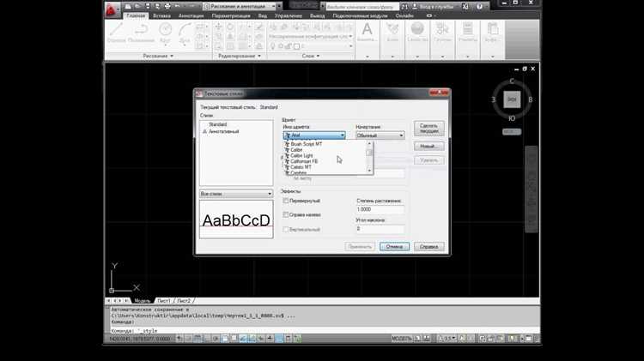Expand the Рисование panel title arrow
This screenshot has height=361, width=644.
[x=172, y=56]
